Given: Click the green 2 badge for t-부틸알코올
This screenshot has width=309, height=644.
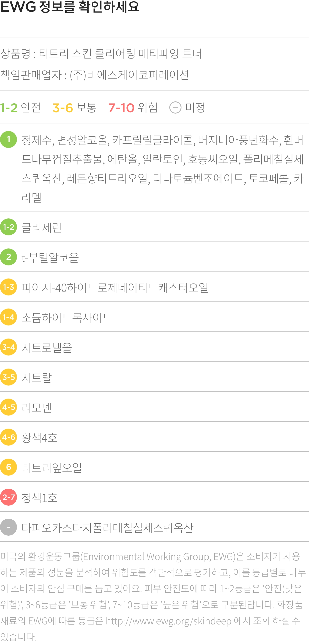Looking at the screenshot, I should tap(8, 257).
